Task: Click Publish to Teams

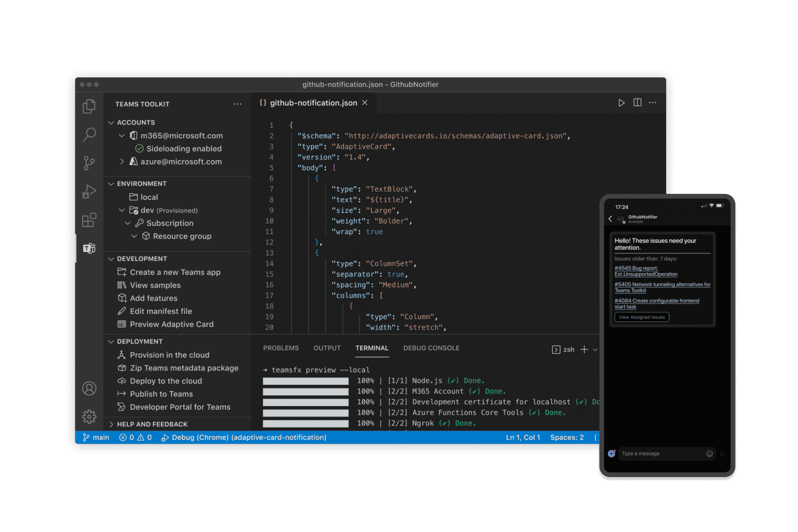Action: [155, 394]
